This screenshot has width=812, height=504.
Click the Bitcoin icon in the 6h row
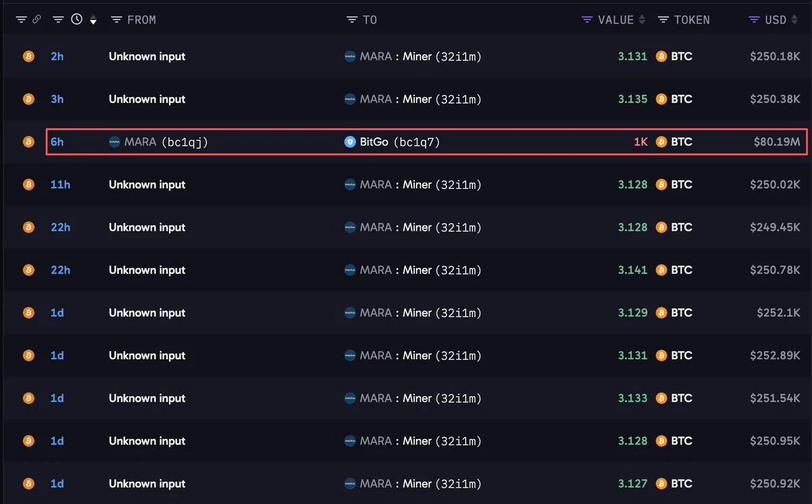tap(28, 142)
